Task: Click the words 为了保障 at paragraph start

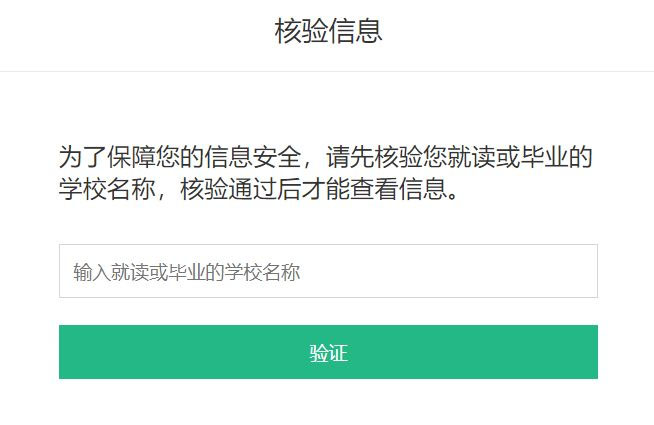Action: coord(107,157)
